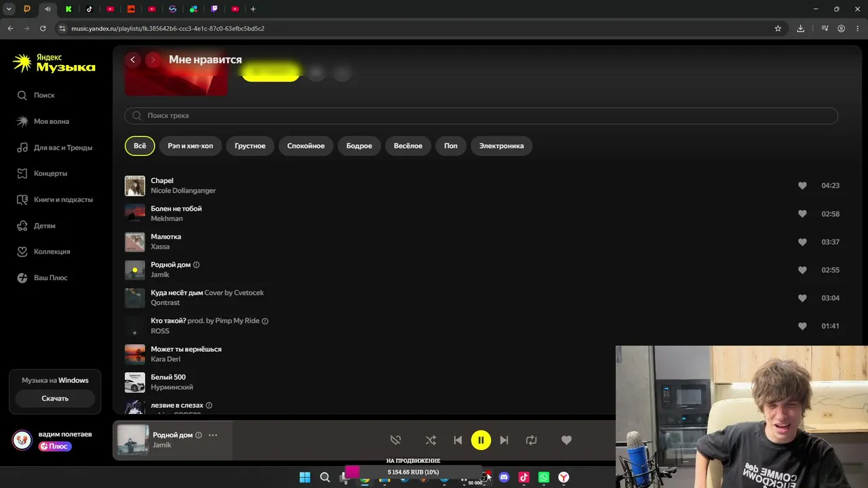Filter tracks by Грустное mood

coord(250,146)
